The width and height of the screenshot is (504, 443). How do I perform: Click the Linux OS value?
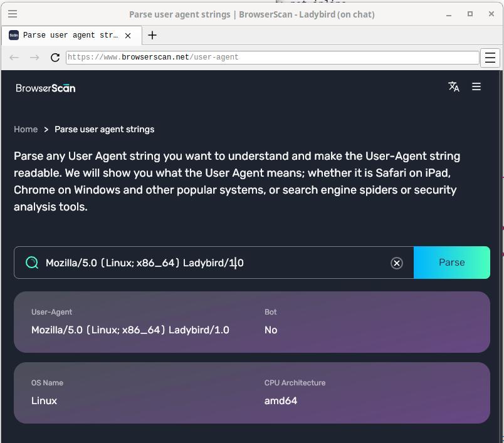(44, 400)
